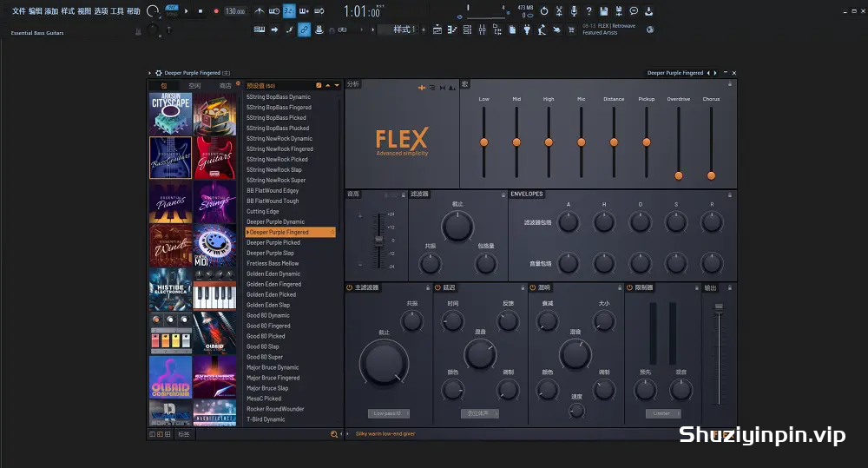Image resolution: width=868 pixels, height=468 pixels.
Task: Toggle the 限制器 power button
Action: tap(629, 287)
